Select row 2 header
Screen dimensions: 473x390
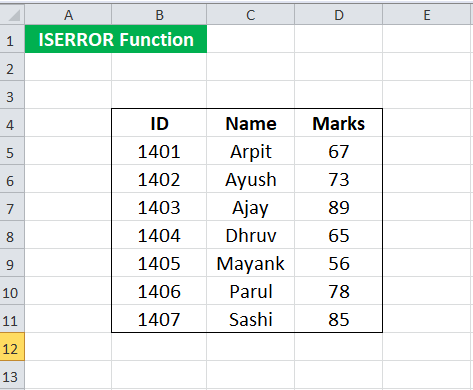[12, 67]
